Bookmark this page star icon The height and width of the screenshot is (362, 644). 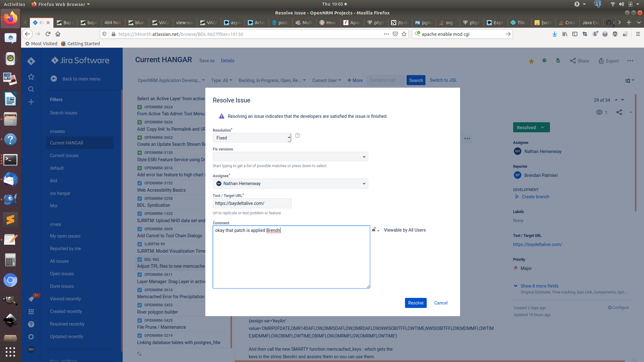point(404,34)
